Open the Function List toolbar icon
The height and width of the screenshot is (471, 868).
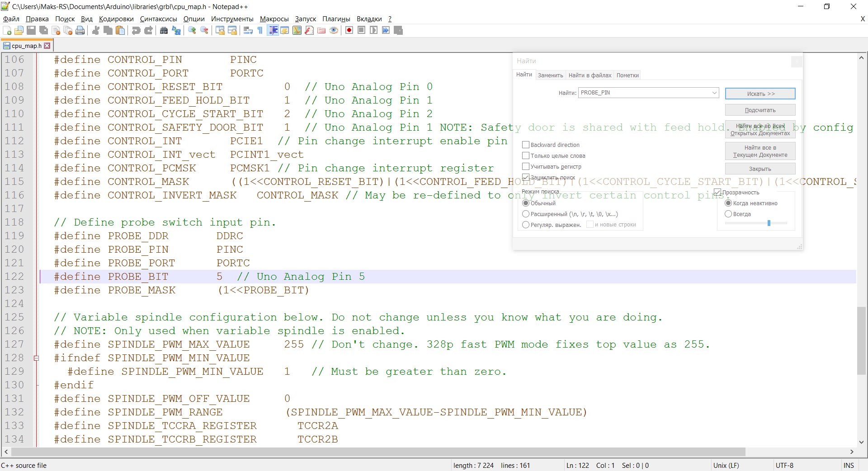coord(309,30)
